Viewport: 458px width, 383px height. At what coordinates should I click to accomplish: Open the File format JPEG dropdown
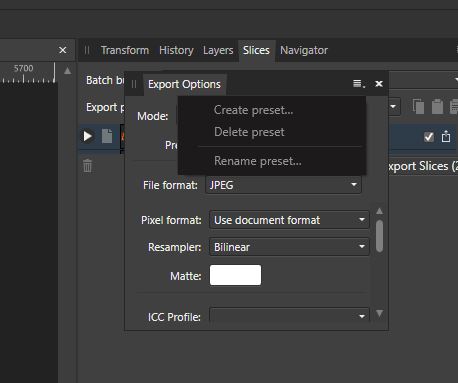283,185
